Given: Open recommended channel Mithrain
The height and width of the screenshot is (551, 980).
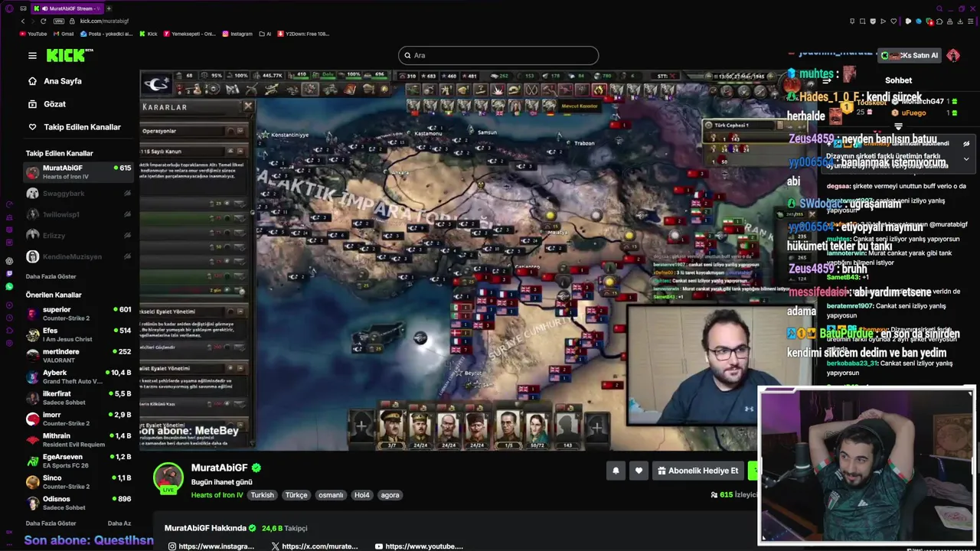Looking at the screenshot, I should click(79, 440).
